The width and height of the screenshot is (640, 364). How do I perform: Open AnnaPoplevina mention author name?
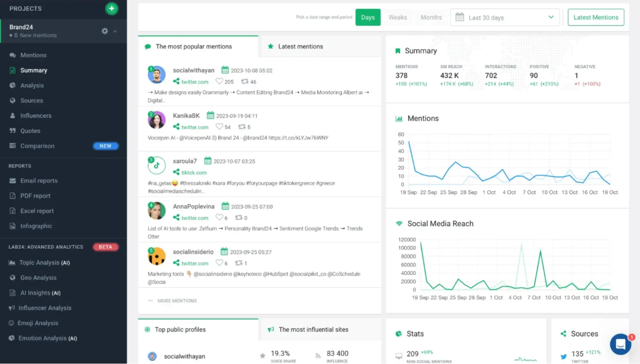click(194, 206)
